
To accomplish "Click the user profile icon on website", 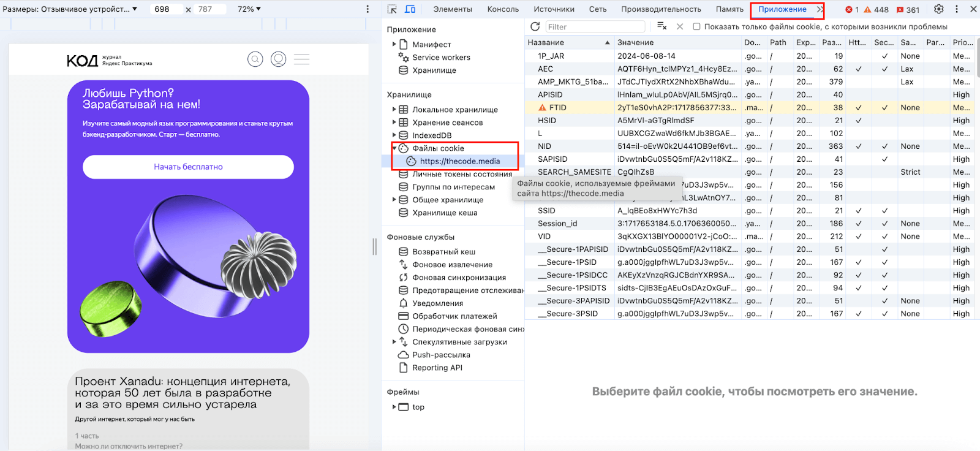I will pos(279,59).
